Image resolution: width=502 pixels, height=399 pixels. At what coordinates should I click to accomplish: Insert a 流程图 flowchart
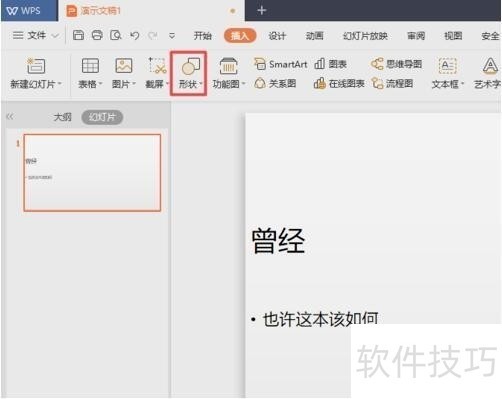pyautogui.click(x=392, y=83)
